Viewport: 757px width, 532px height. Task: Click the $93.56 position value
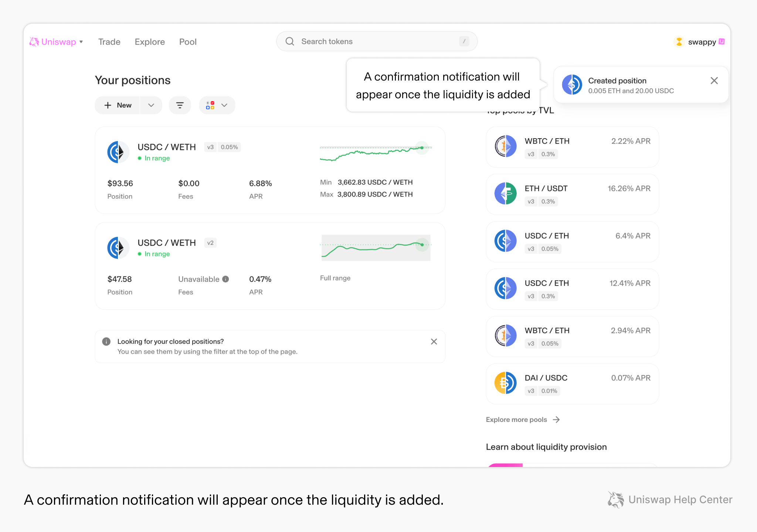point(120,183)
